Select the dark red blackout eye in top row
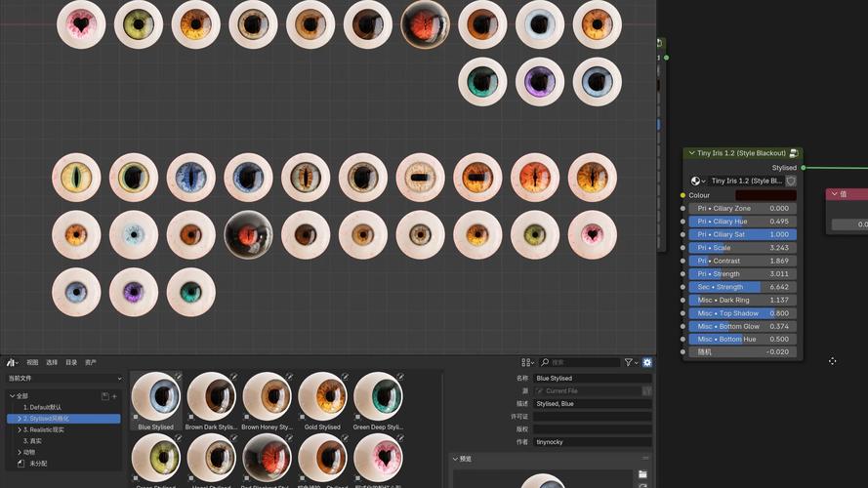 tap(425, 25)
